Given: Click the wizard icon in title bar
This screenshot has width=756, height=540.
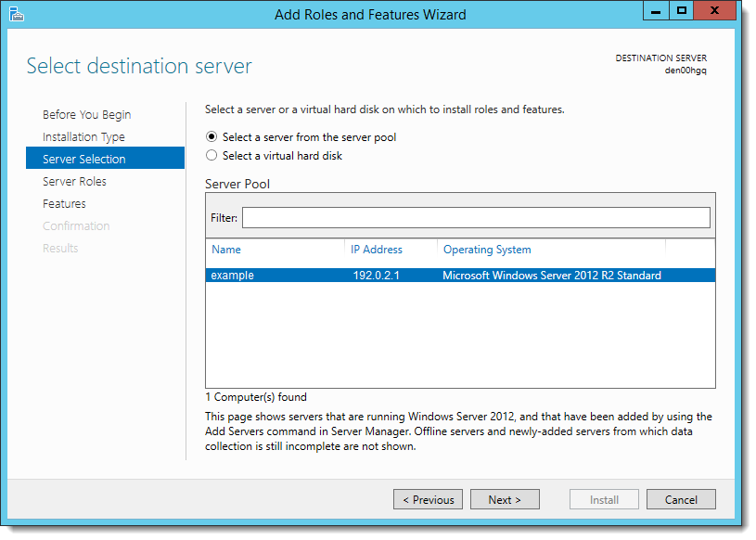Looking at the screenshot, I should tap(17, 15).
